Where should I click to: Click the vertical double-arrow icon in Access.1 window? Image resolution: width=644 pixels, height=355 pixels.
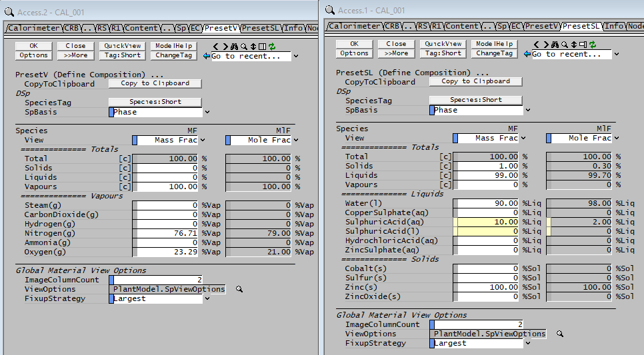[574, 45]
